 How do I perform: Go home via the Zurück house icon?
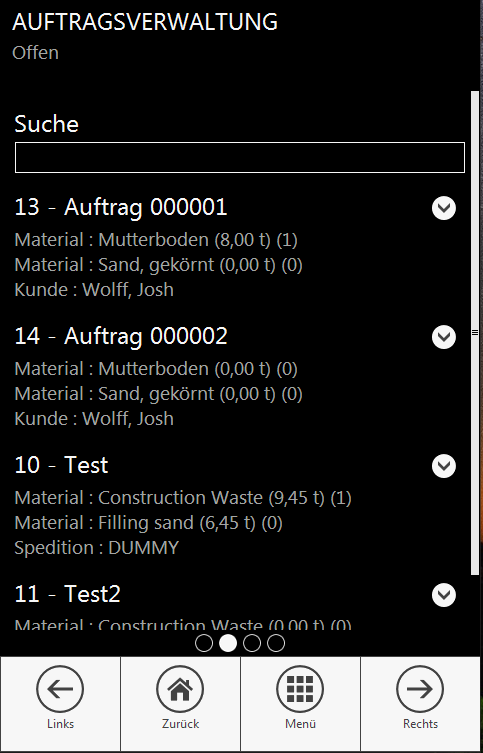(x=180, y=689)
